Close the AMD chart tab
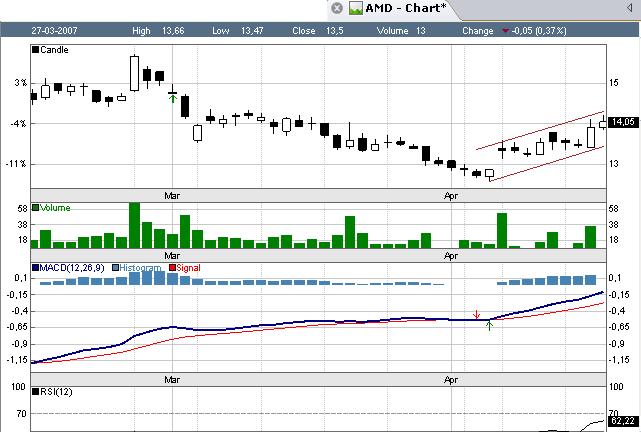The height and width of the screenshot is (432, 641). coord(336,8)
